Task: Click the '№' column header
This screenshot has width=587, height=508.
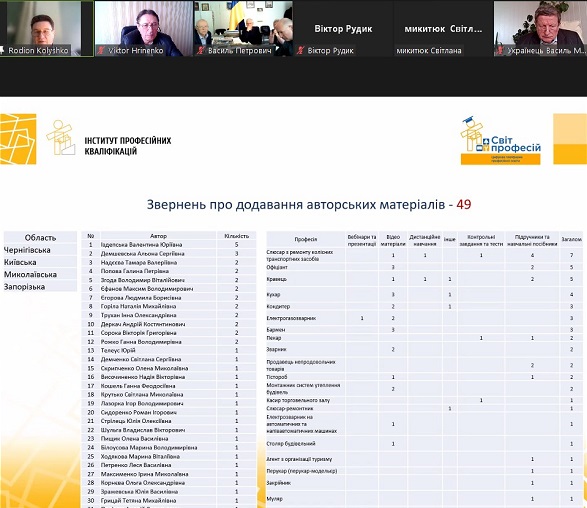Action: click(91, 236)
